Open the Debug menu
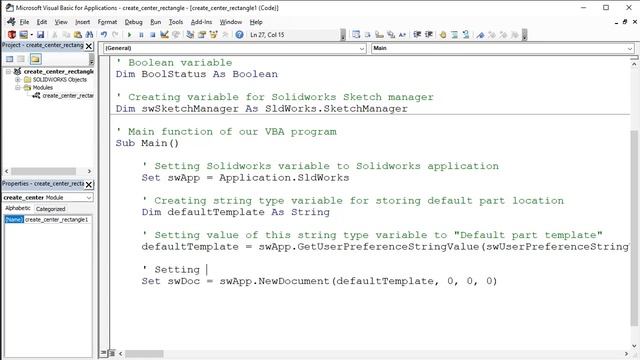Viewport: 640px width, 360px height. tap(133, 22)
